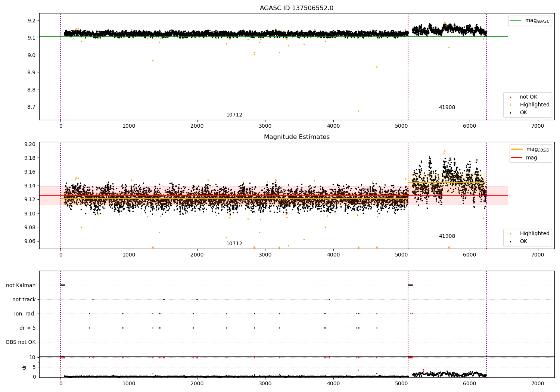
Task: Click 'OK' legend entry in Magnitude Estimates plot
Action: pyautogui.click(x=523, y=242)
